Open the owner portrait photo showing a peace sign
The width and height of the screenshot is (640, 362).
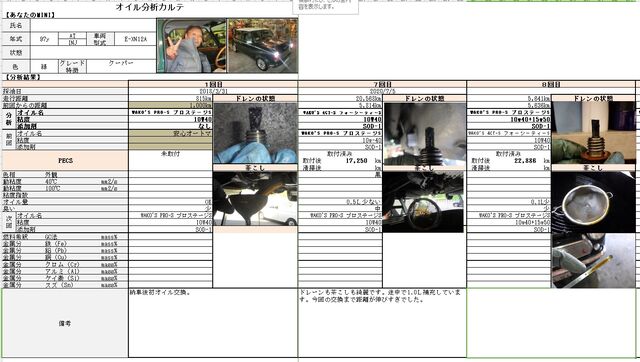[191, 46]
